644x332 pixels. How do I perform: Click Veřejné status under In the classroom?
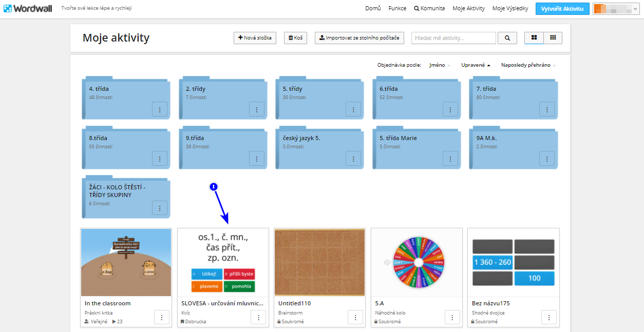96,322
